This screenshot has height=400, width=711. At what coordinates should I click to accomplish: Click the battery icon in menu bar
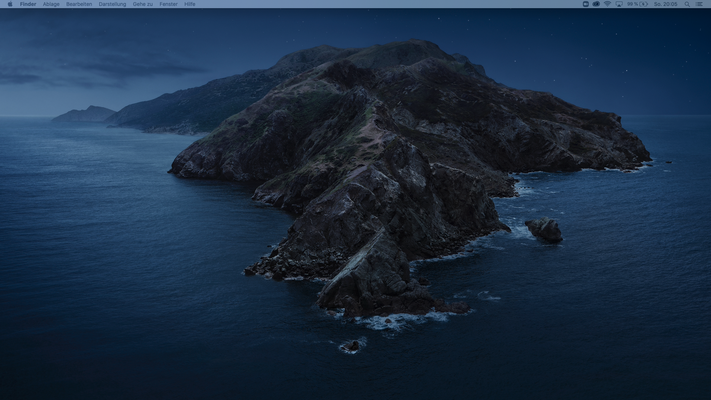coord(644,4)
